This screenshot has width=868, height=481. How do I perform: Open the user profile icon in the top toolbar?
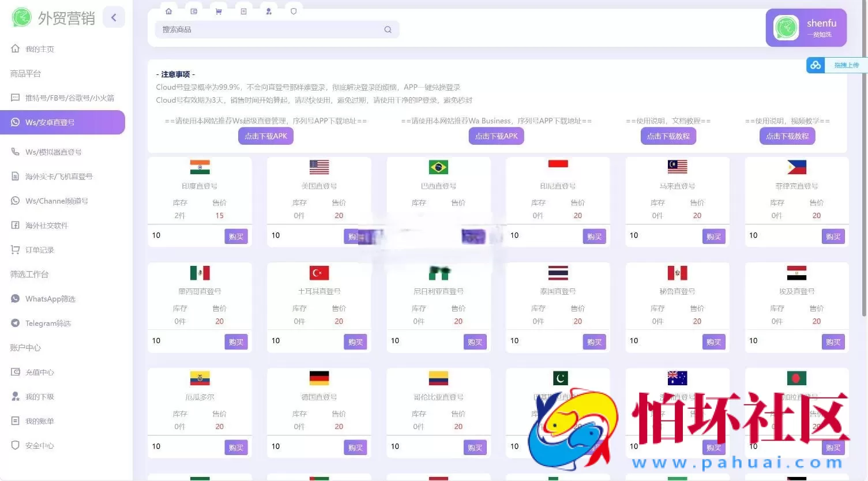(269, 10)
